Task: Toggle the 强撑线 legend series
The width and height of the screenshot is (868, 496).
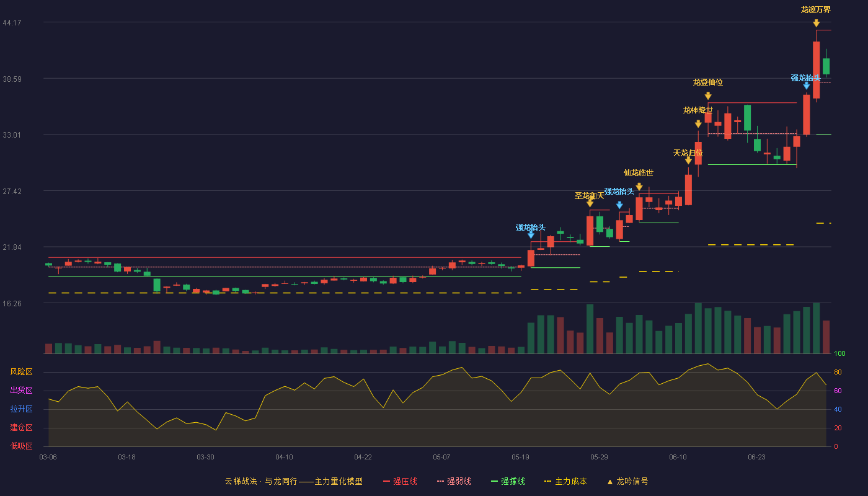Action: (x=508, y=481)
